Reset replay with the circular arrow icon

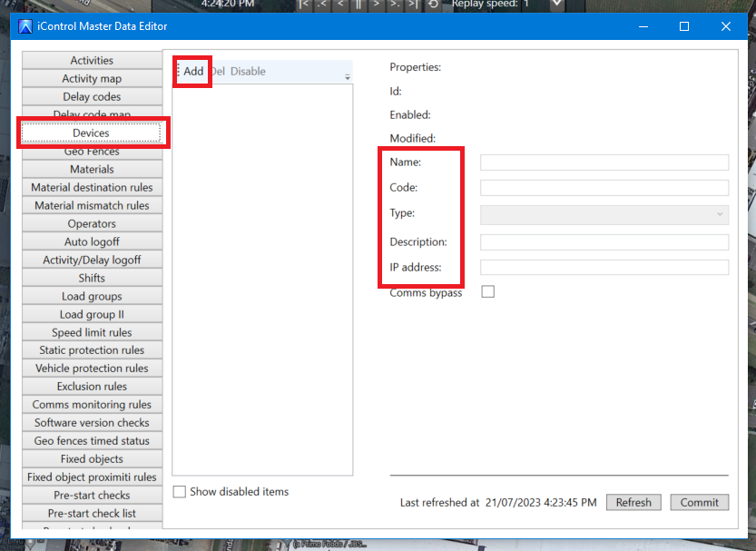tap(433, 5)
